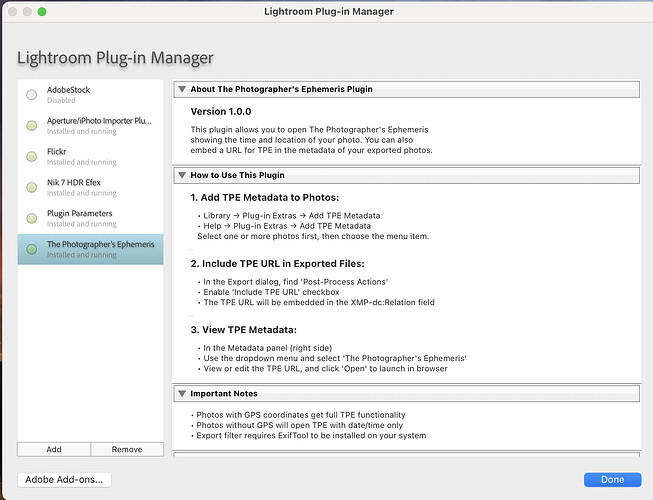Click the Remove plug-in button
This screenshot has height=500, width=653.
click(x=127, y=449)
